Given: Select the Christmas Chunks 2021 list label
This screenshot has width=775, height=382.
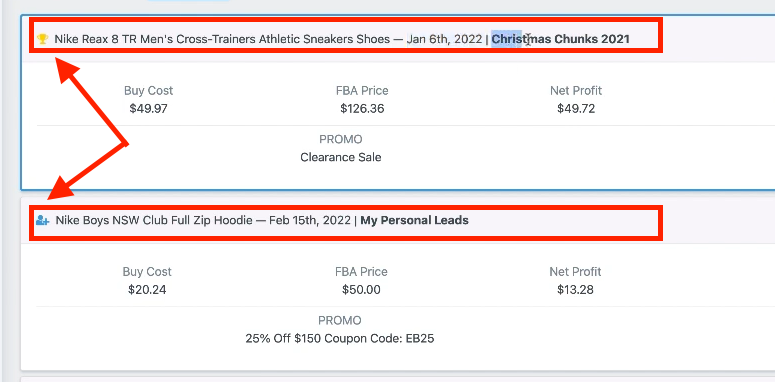Looking at the screenshot, I should tap(560, 39).
